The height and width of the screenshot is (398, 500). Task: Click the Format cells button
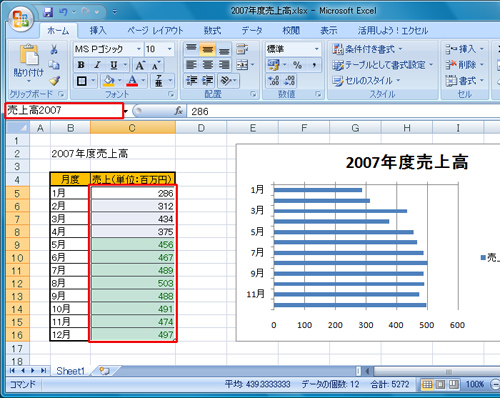pyautogui.click(x=464, y=80)
